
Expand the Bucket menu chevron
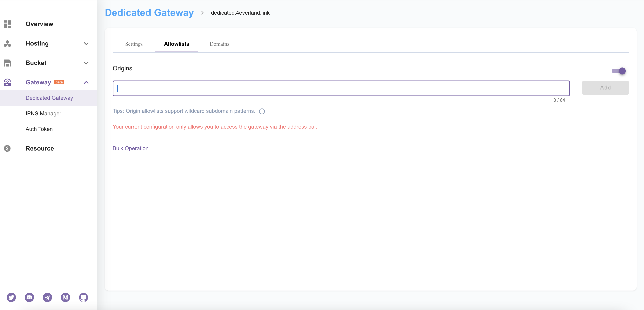(86, 63)
